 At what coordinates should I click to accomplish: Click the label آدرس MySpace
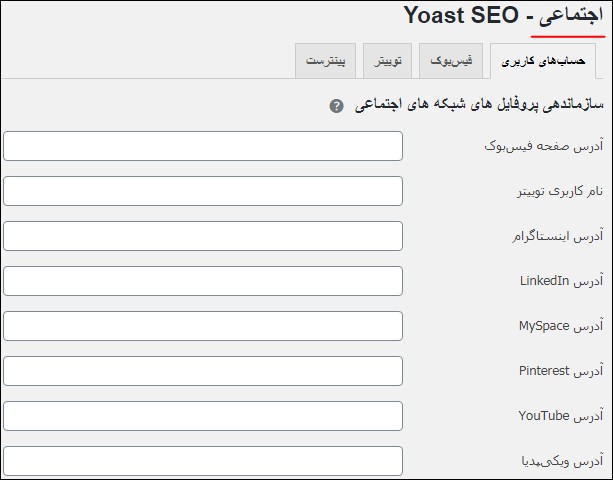[x=561, y=326]
